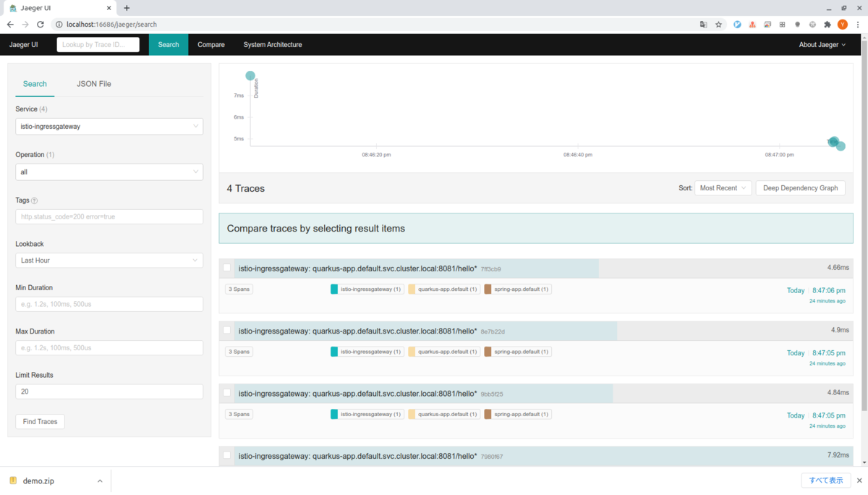The height and width of the screenshot is (495, 868).
Task: Open the System Architecture page
Action: [273, 45]
